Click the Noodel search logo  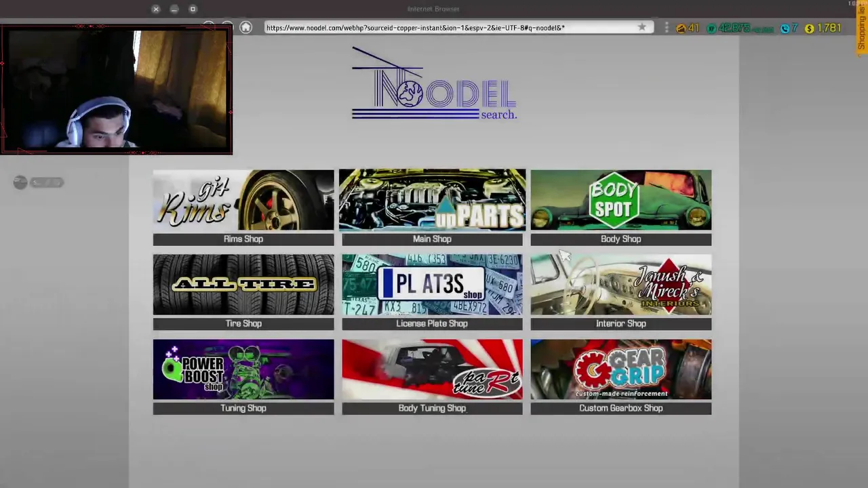[x=434, y=83]
